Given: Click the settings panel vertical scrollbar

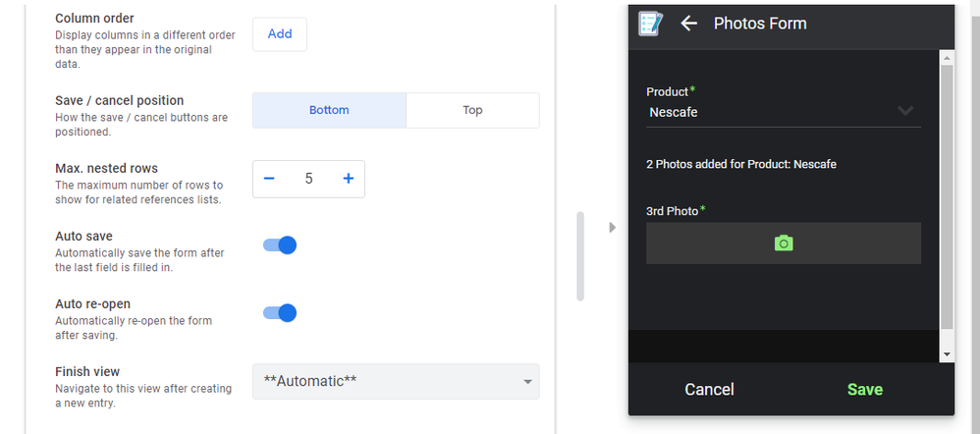Looking at the screenshot, I should (x=580, y=256).
